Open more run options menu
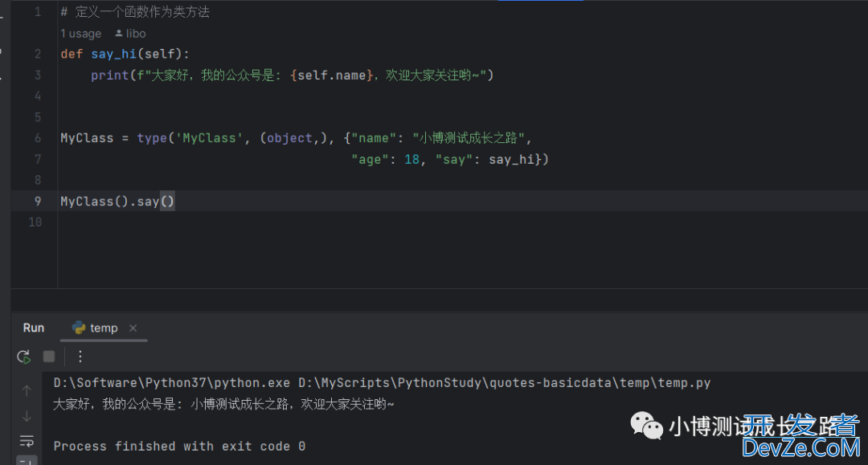The width and height of the screenshot is (868, 465). 80,357
